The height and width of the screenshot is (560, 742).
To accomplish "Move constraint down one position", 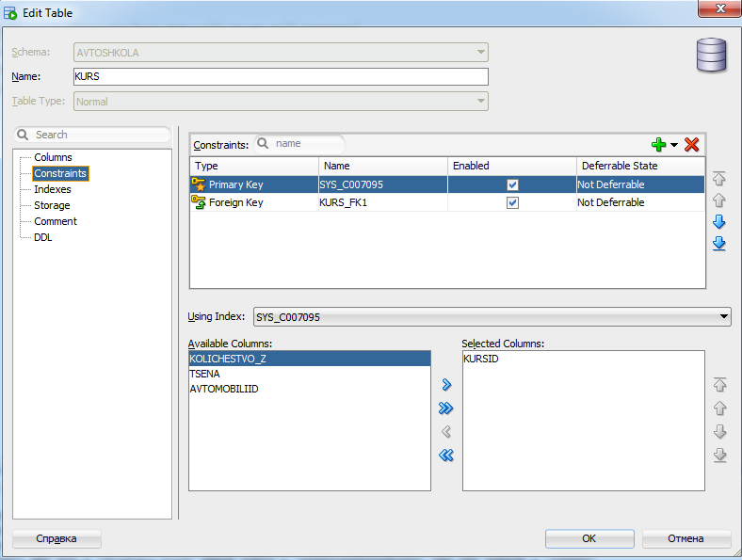I will pyautogui.click(x=718, y=221).
